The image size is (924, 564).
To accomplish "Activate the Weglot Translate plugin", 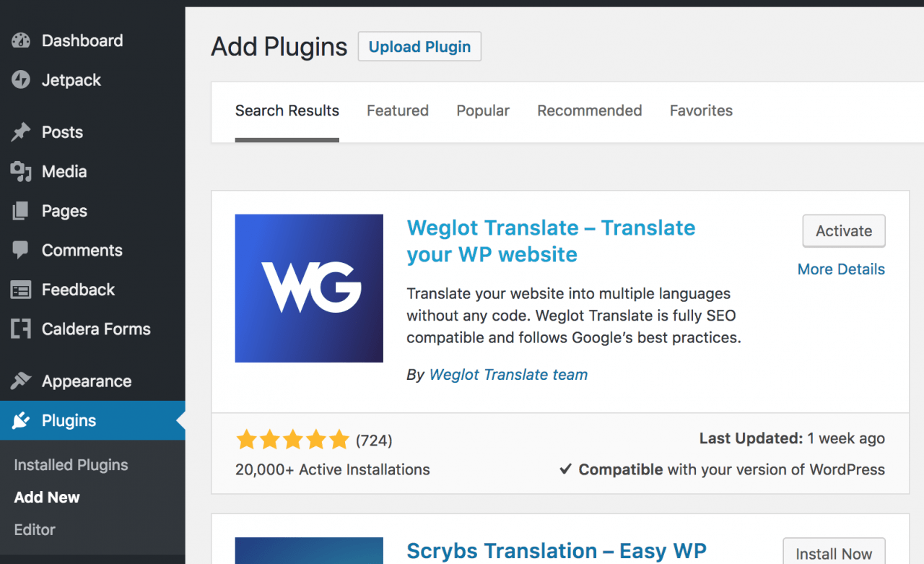I will [844, 231].
